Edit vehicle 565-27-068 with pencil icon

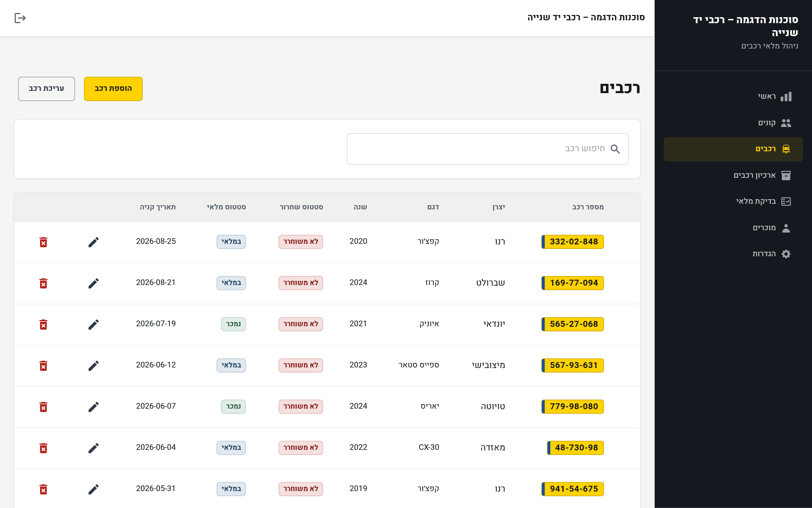pyautogui.click(x=94, y=324)
